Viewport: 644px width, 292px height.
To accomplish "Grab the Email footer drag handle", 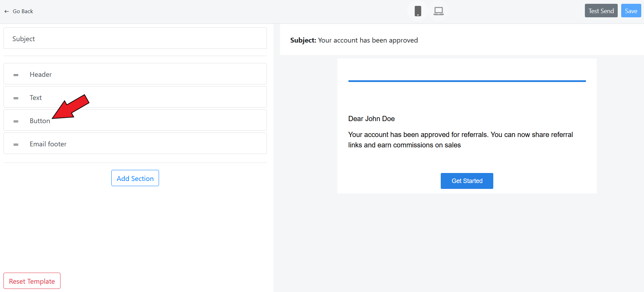I will [x=16, y=144].
